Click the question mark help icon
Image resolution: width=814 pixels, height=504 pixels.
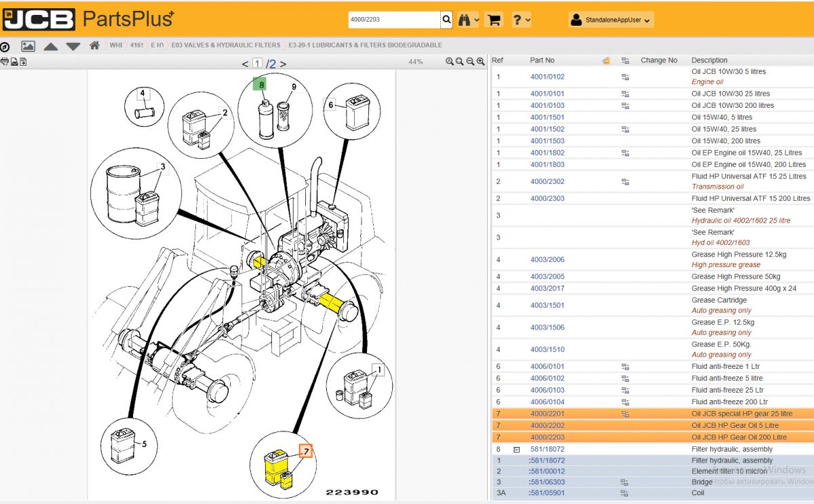click(517, 20)
